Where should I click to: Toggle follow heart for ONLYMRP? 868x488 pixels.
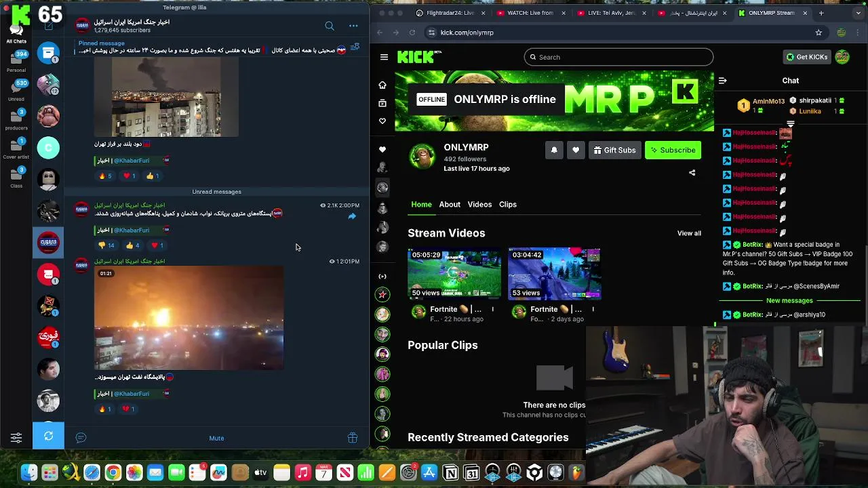[576, 150]
